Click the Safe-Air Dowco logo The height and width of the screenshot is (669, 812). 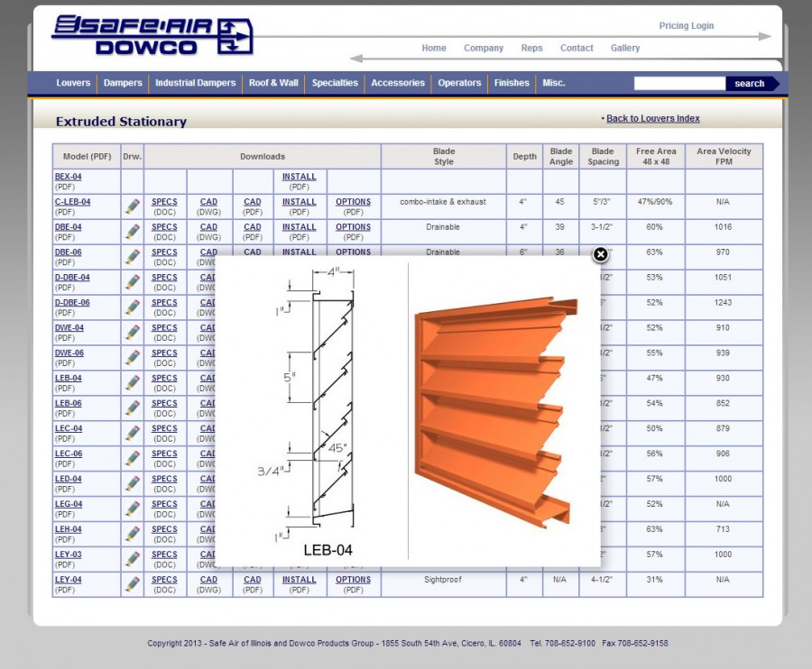tap(152, 35)
